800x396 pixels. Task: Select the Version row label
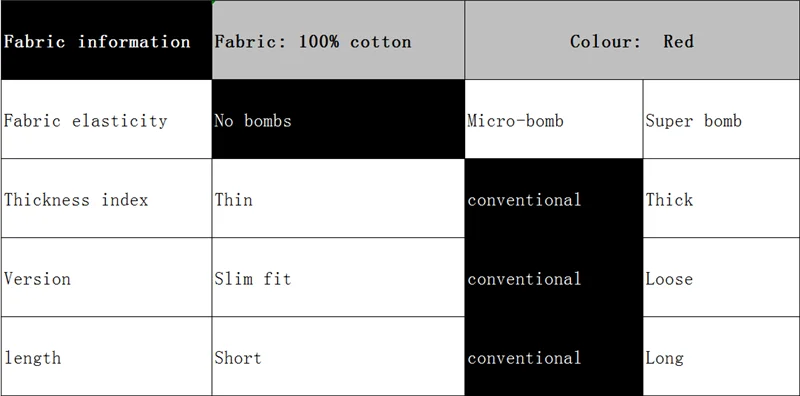click(x=106, y=277)
